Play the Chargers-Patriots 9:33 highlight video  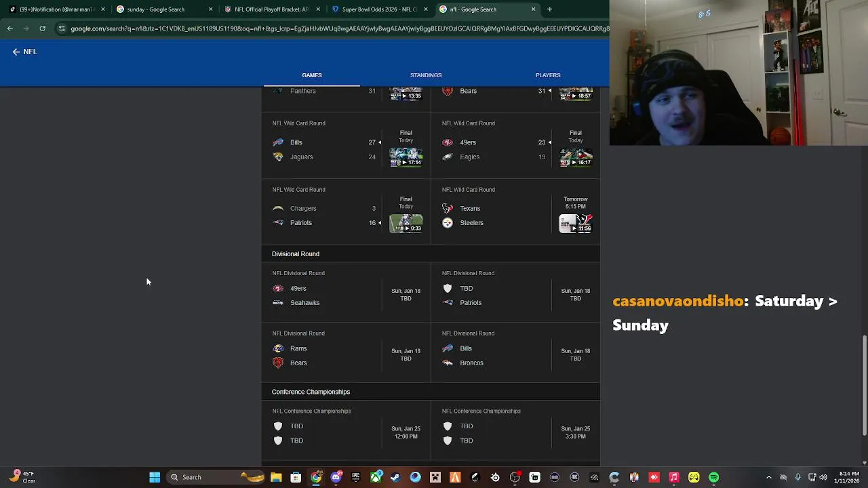[x=406, y=224]
